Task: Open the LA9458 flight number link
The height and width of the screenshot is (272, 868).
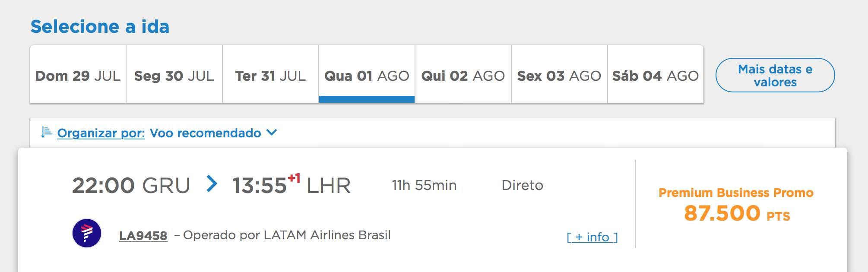Action: pyautogui.click(x=143, y=236)
